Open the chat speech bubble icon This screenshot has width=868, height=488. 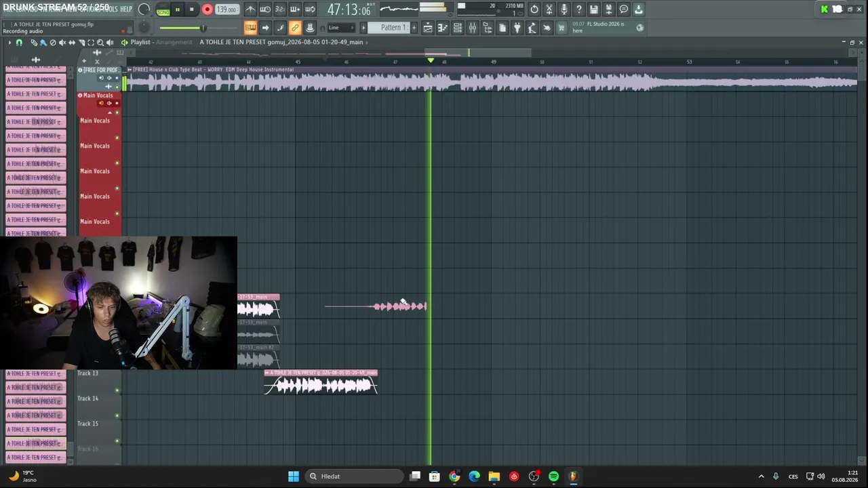(624, 9)
